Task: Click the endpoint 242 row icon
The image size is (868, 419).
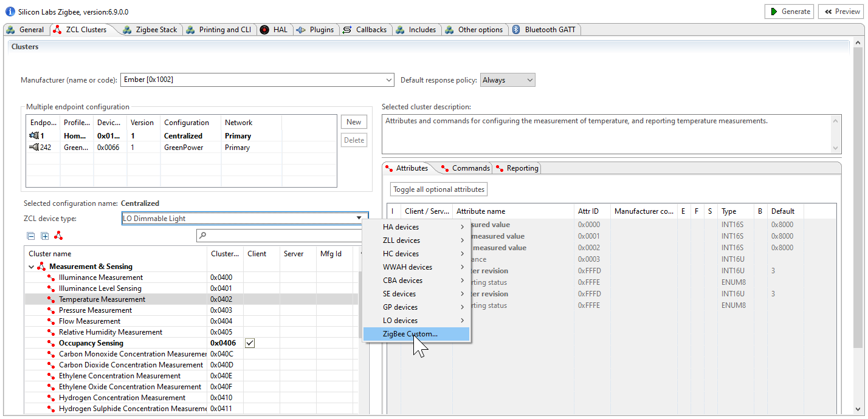Action: click(x=34, y=148)
